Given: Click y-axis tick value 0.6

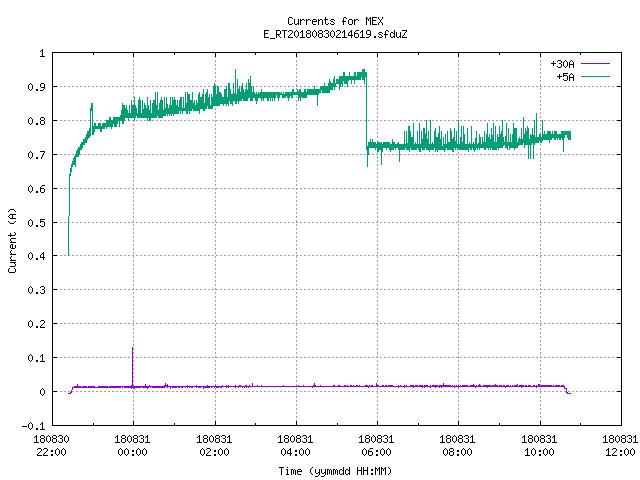Looking at the screenshot, I should pyautogui.click(x=36, y=189).
